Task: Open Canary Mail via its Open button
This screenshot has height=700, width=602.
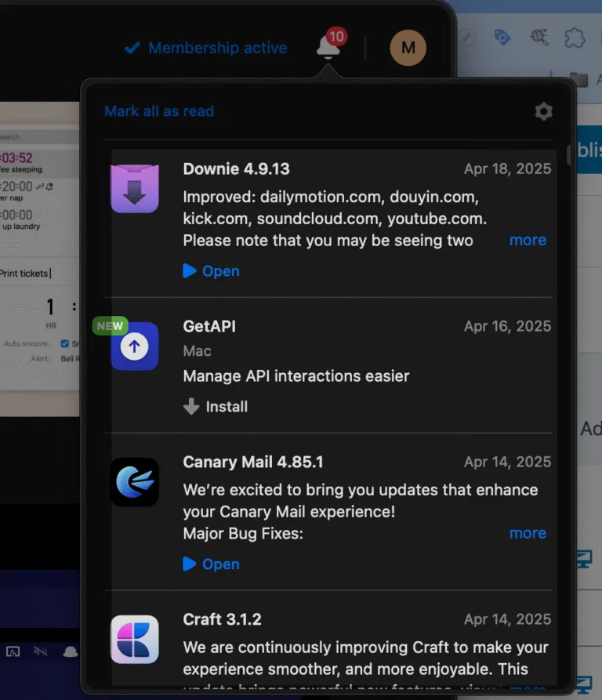Action: coord(211,564)
